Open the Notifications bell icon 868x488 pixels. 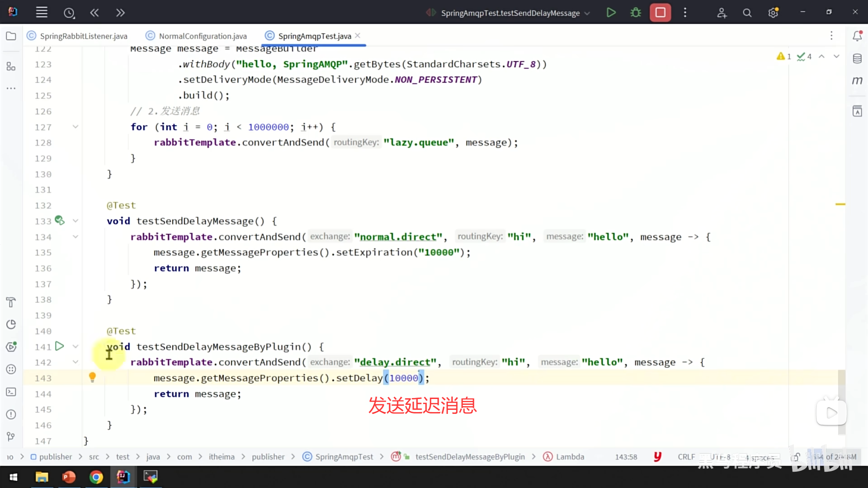click(x=857, y=36)
